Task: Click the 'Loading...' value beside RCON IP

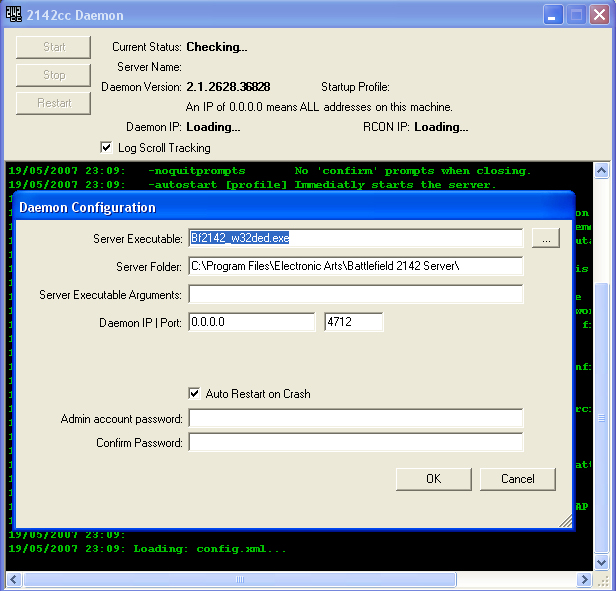Action: tap(441, 127)
